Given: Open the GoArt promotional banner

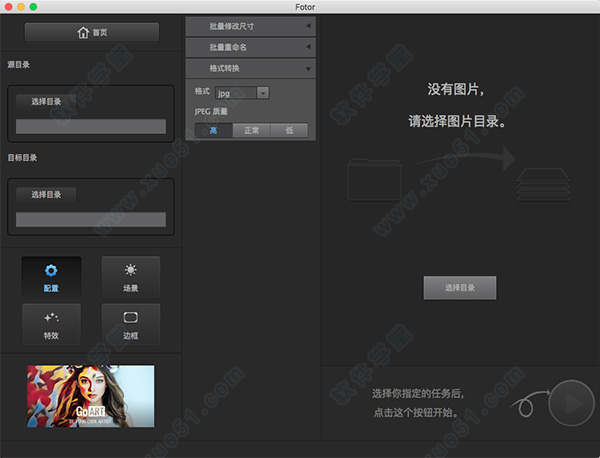Looking at the screenshot, I should 91,396.
